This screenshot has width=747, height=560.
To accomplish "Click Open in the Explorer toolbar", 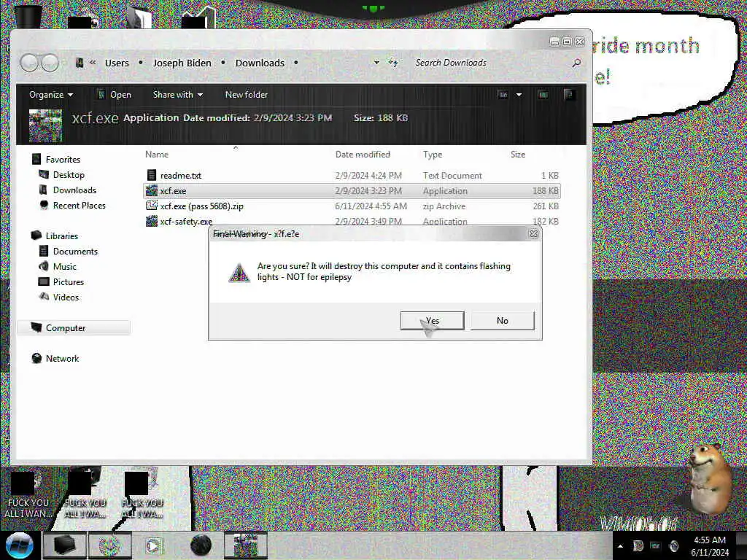I will point(115,95).
